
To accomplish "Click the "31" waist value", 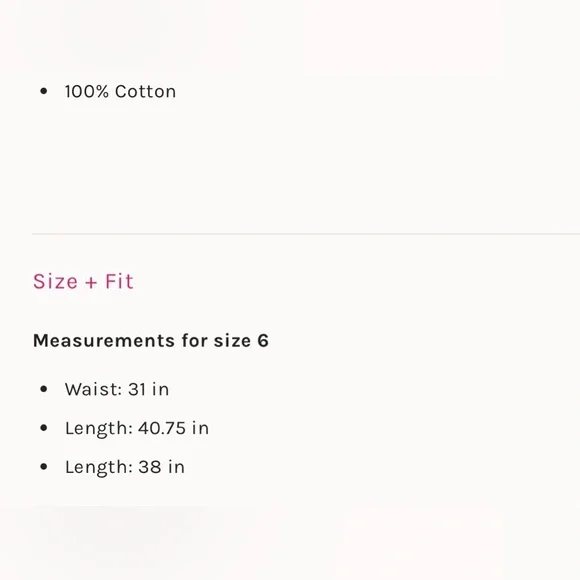I will coord(137,389).
